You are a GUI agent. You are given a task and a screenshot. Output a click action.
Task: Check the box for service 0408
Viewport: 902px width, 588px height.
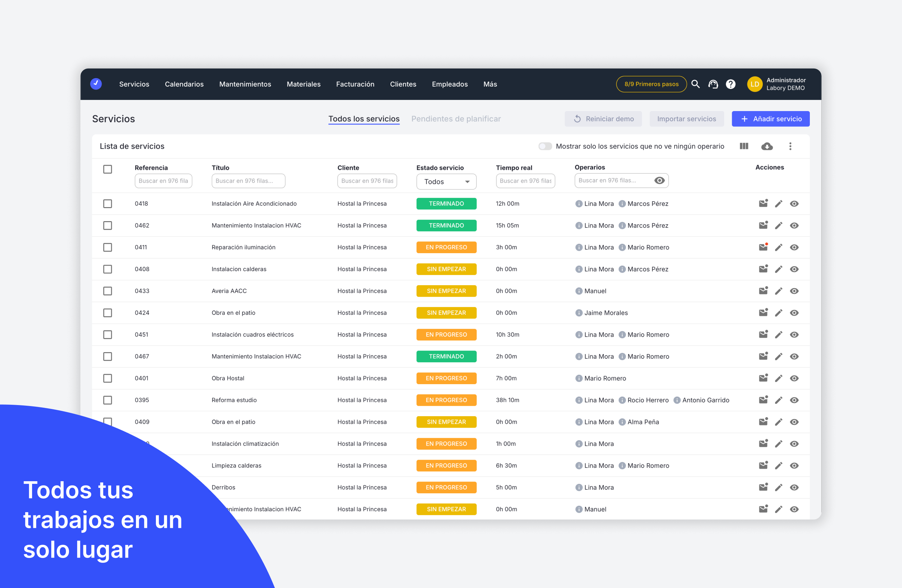coord(108,269)
